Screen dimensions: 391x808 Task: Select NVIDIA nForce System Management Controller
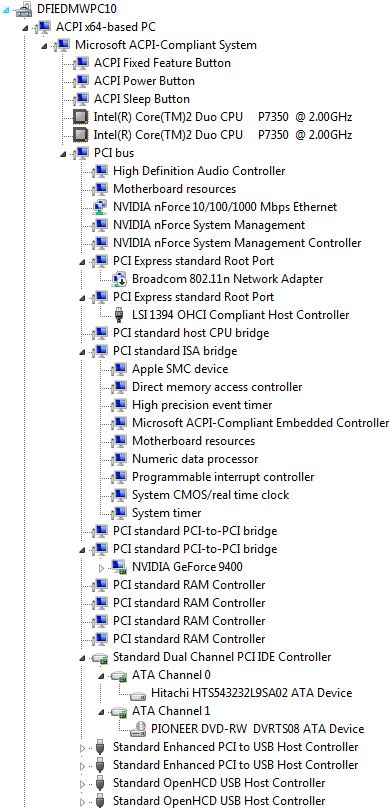[x=237, y=243]
